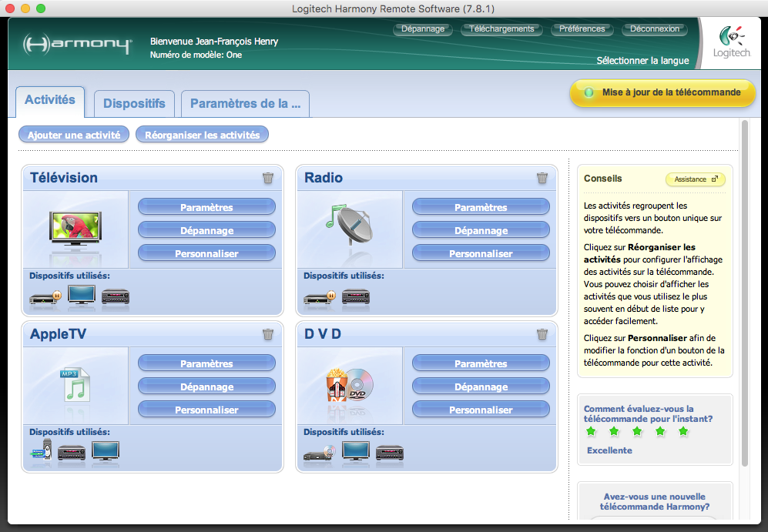Rate the remote with the fourth star

(x=660, y=431)
